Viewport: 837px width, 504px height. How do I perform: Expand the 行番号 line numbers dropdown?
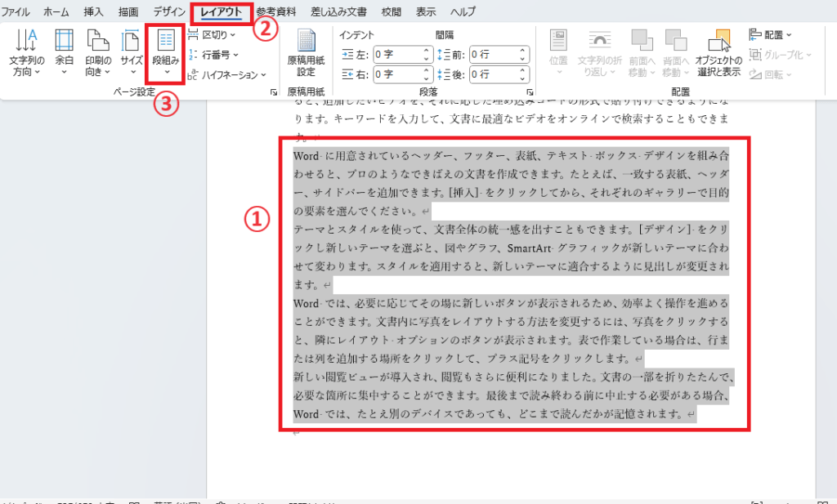(213, 55)
